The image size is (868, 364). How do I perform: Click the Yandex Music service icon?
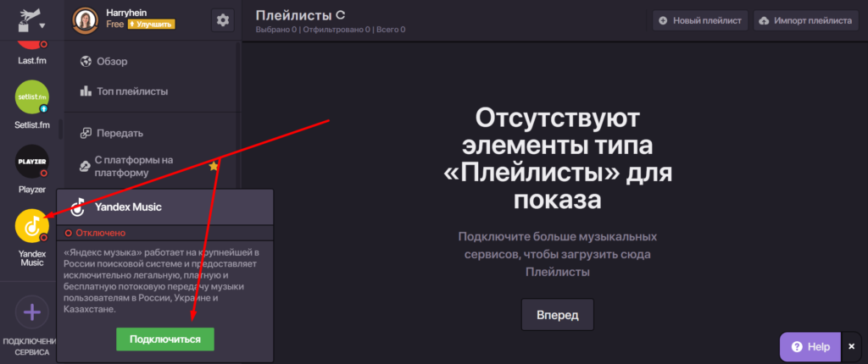click(32, 226)
